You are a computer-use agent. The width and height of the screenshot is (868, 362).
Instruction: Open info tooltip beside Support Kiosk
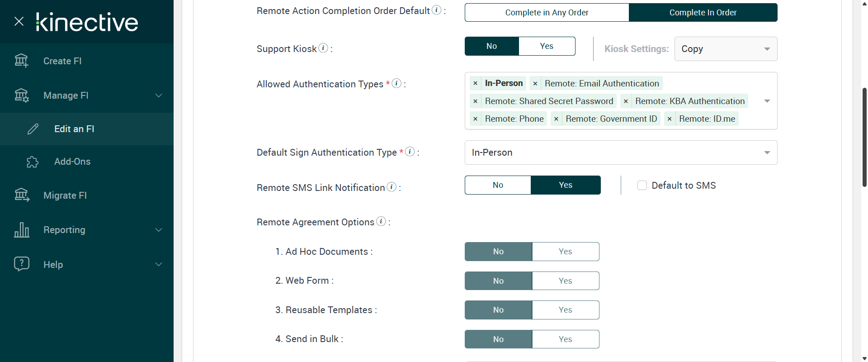pyautogui.click(x=323, y=48)
